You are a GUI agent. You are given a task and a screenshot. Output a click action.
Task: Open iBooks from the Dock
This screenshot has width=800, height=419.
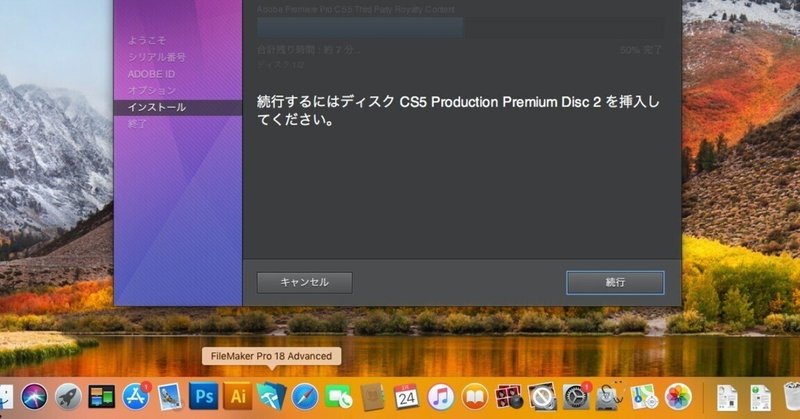[x=474, y=397]
